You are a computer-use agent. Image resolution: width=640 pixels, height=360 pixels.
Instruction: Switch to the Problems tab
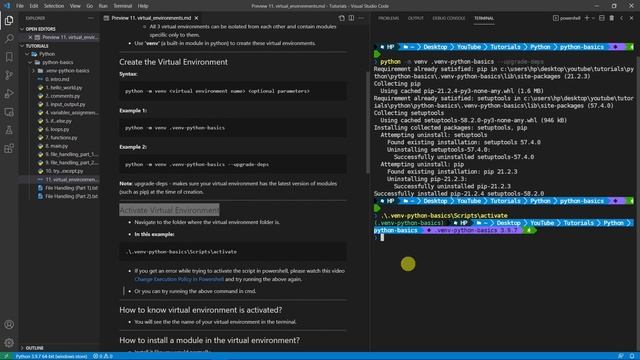[x=388, y=18]
